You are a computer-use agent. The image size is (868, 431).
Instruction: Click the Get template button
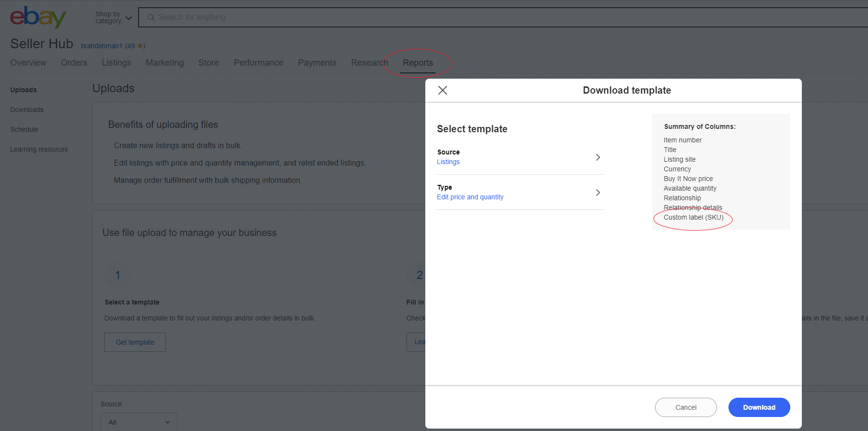[135, 342]
